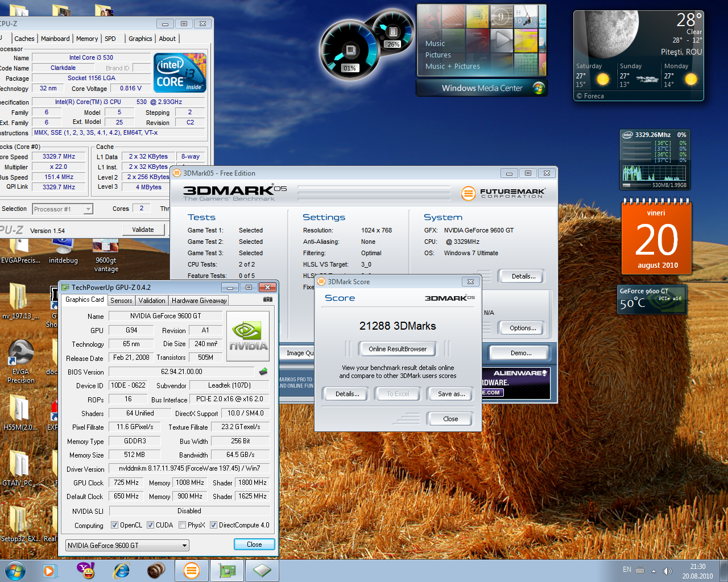Screen dimensions: 728x582
Task: Click Online ResultBrowser button
Action: [398, 349]
